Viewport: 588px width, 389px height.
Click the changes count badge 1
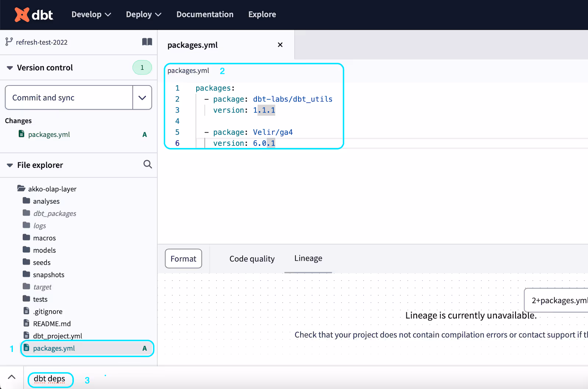pyautogui.click(x=142, y=68)
